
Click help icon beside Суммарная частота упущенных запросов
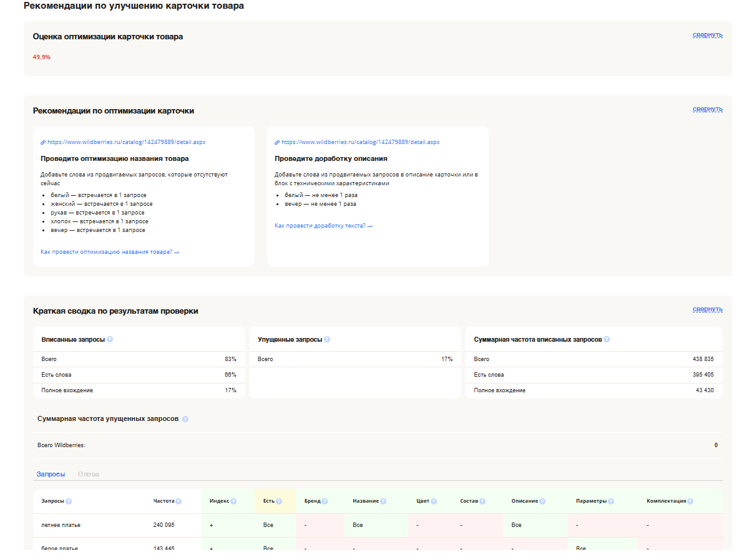[x=185, y=419]
